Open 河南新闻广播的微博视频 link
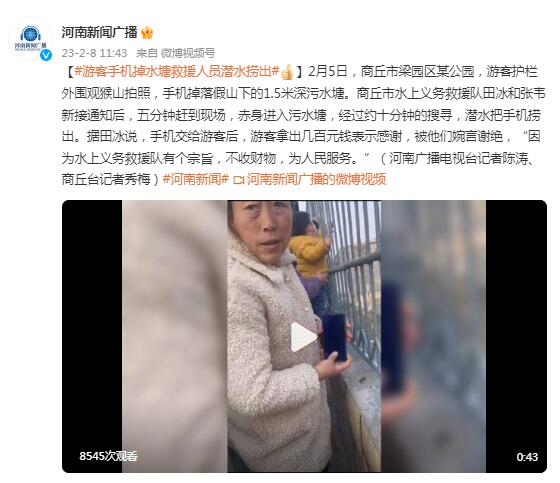560x483 pixels. [x=316, y=179]
